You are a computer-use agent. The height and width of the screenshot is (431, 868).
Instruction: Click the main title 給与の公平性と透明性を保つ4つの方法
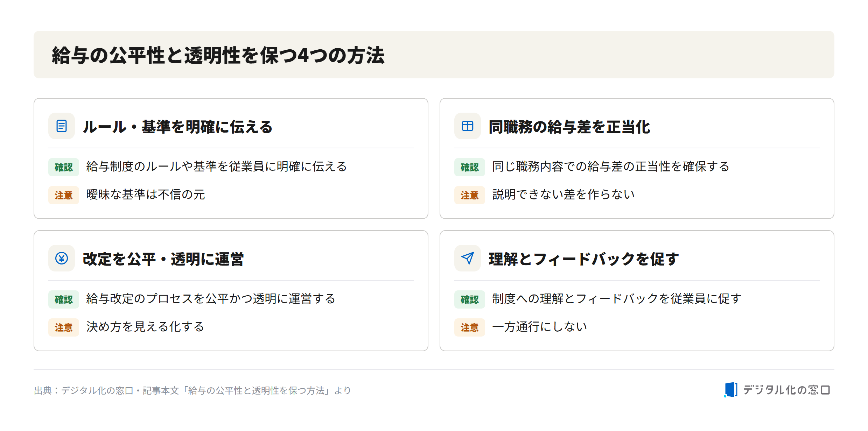[x=218, y=55]
